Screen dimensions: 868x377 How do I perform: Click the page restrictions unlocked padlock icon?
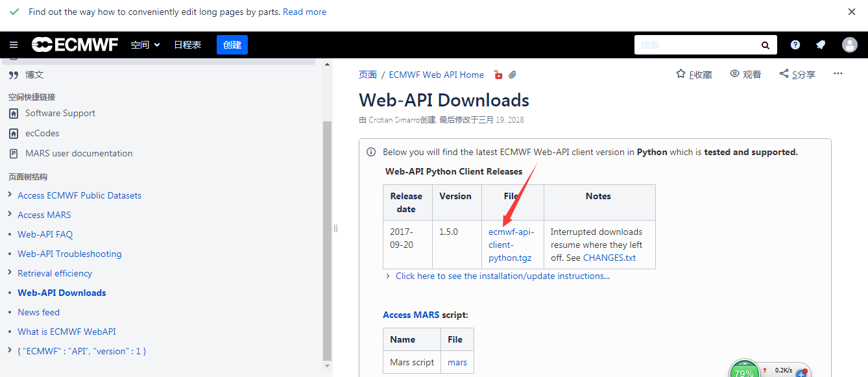click(x=498, y=75)
